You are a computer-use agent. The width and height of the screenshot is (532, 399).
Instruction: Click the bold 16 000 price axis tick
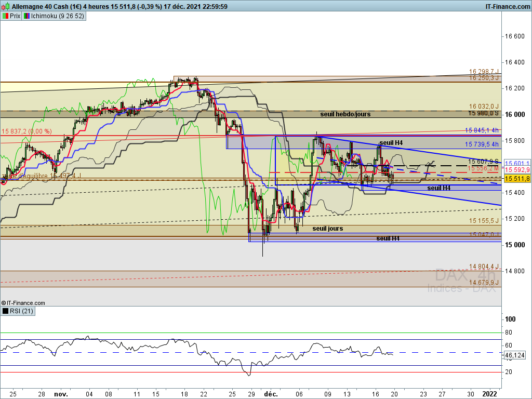[515, 115]
